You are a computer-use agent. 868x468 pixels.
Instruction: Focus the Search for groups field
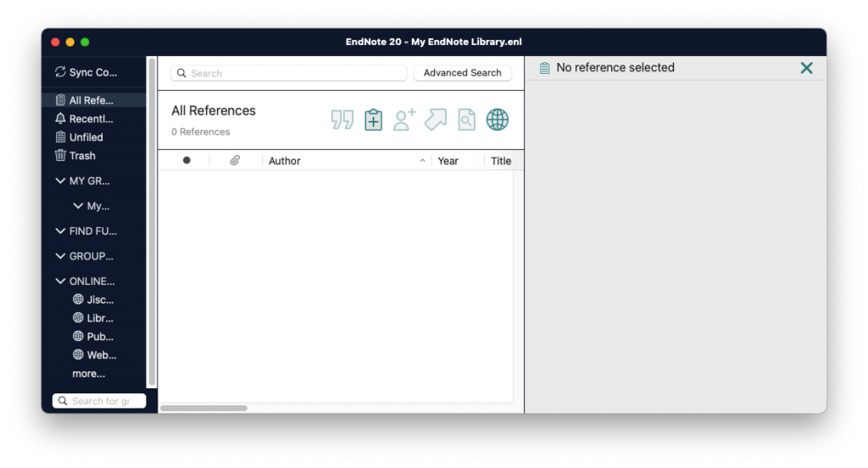(x=99, y=400)
